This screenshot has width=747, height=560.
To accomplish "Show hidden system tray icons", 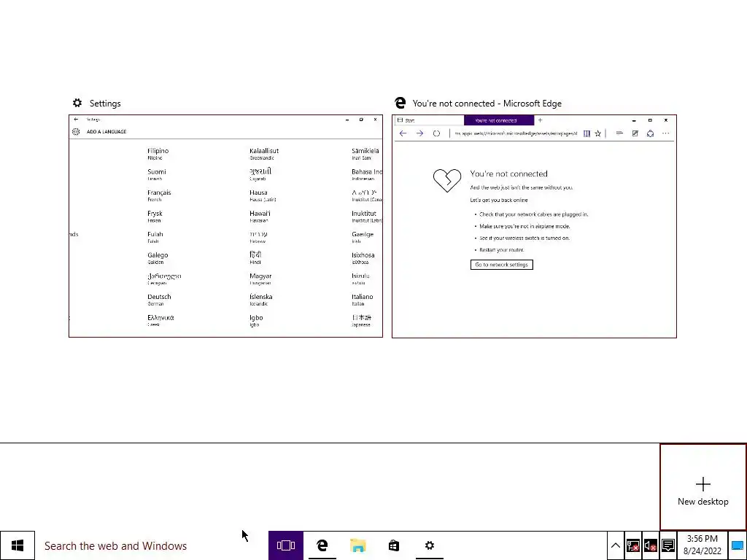I will coord(615,545).
